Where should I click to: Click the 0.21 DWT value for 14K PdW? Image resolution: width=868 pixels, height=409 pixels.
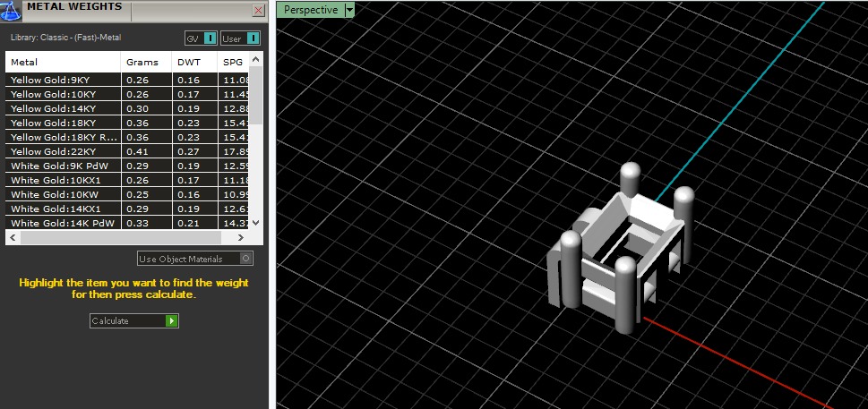click(188, 223)
